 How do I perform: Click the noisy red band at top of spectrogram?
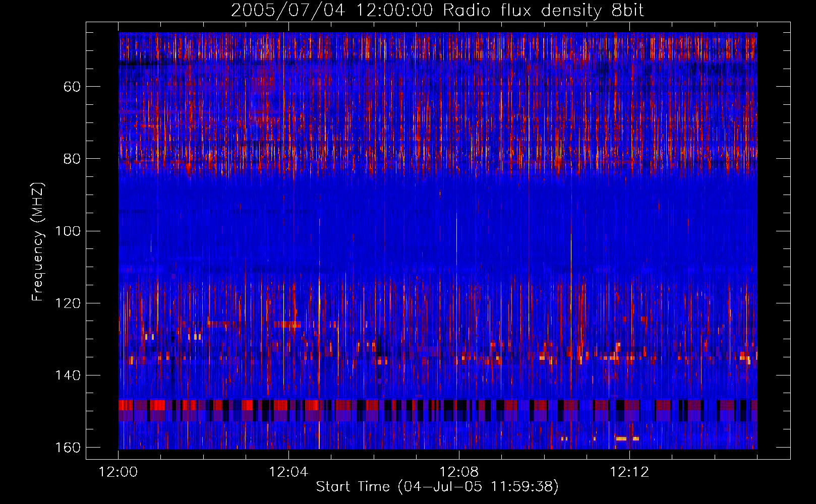(438, 48)
